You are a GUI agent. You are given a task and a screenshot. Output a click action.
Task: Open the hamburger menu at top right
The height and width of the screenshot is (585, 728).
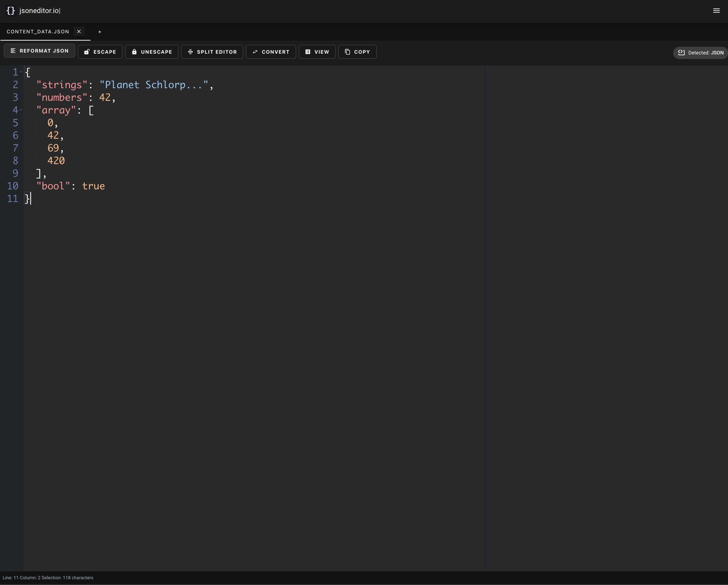716,11
